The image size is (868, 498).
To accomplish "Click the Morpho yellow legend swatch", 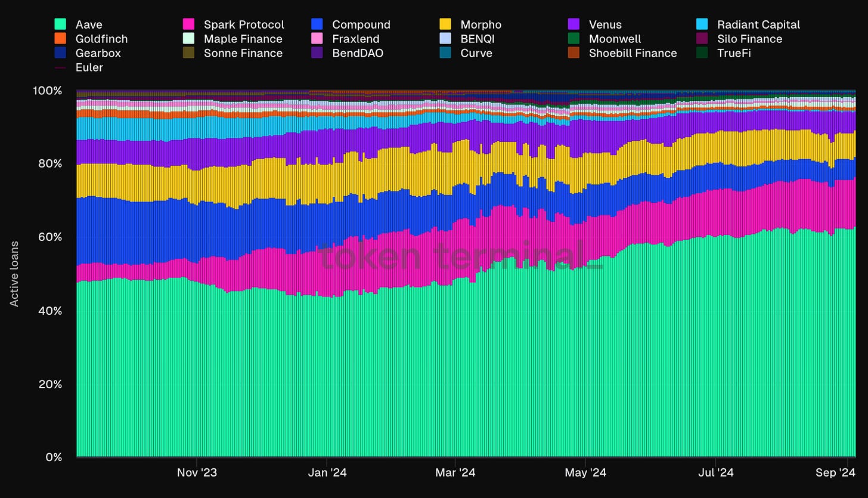I will pyautogui.click(x=445, y=24).
